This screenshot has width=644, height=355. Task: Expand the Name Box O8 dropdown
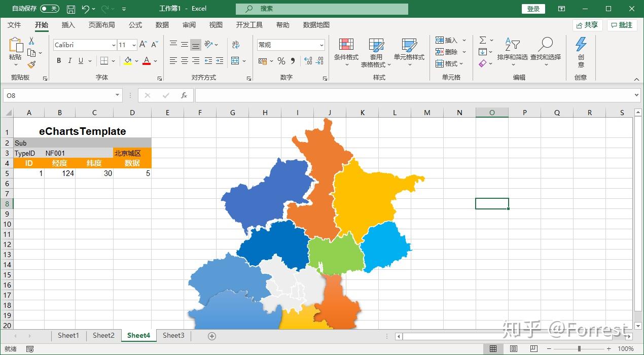click(118, 95)
